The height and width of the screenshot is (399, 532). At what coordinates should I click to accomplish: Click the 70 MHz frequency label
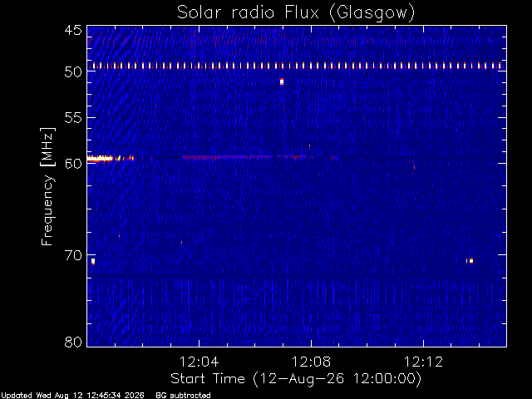coord(73,255)
